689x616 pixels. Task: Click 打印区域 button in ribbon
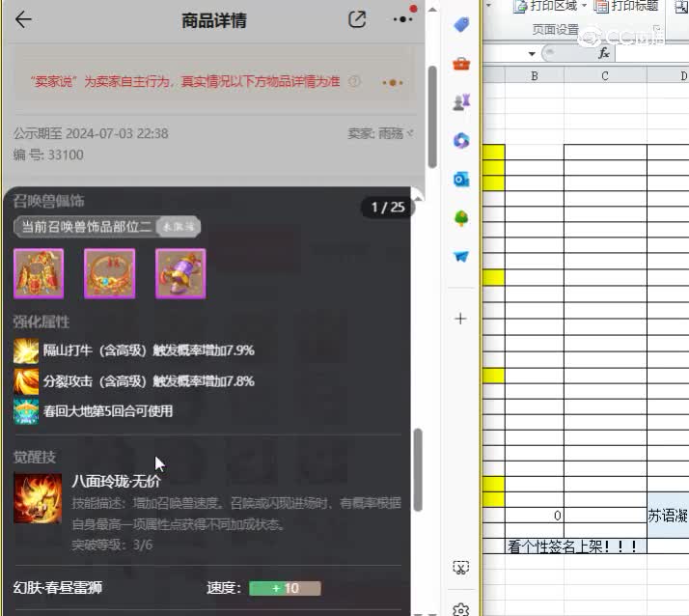pyautogui.click(x=546, y=6)
